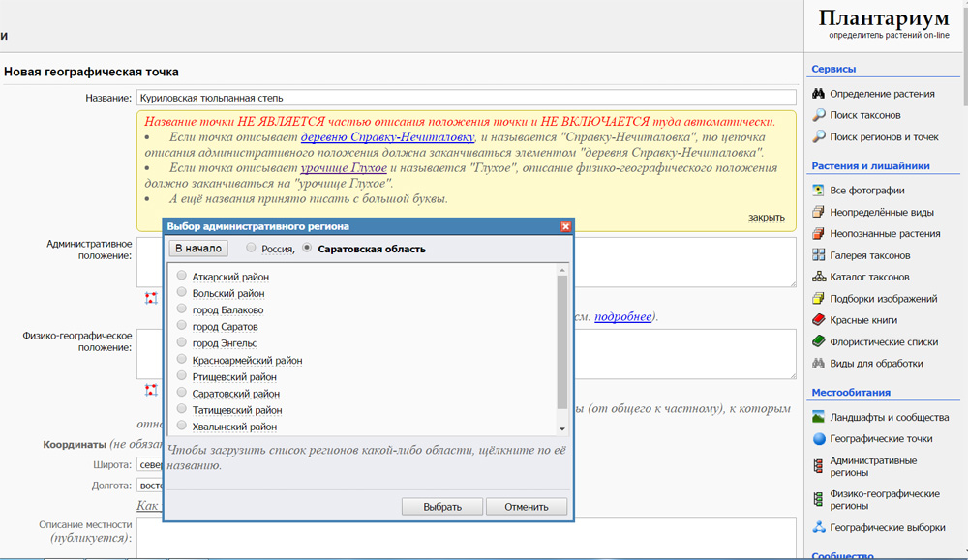Expand the Хвалынский район region entry
This screenshot has width=968, height=560.
pos(234,427)
